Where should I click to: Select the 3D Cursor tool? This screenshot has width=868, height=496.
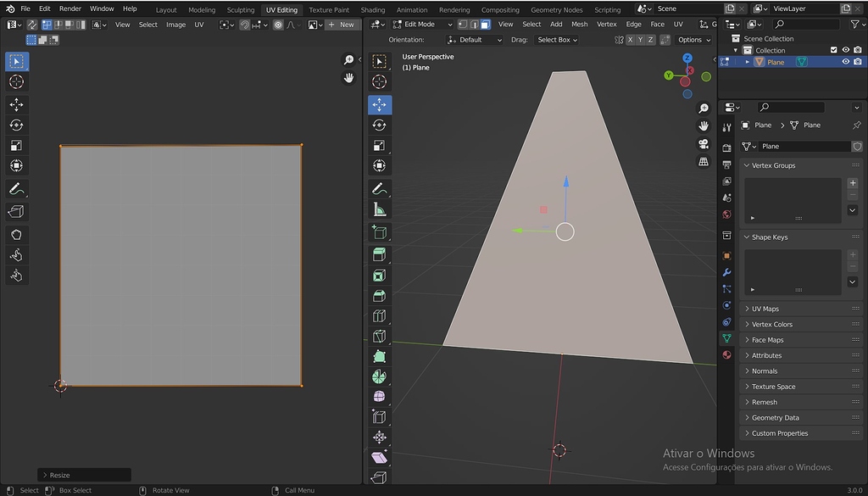click(379, 82)
